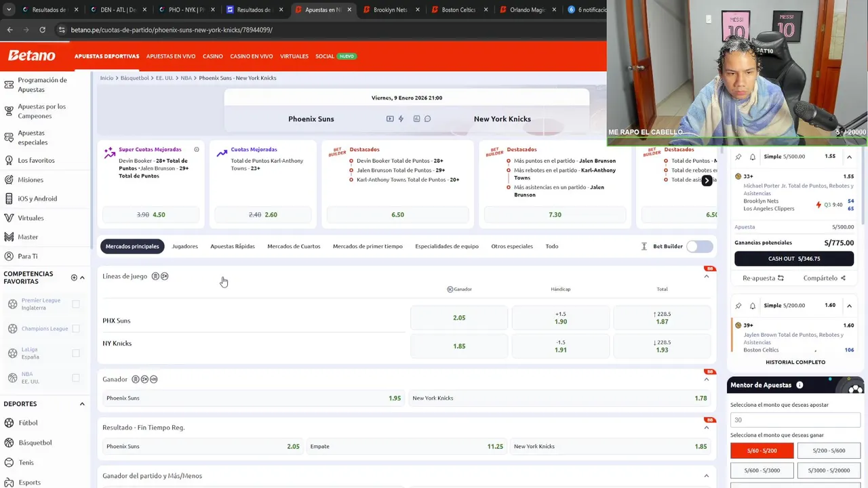Click the info icon next to Mentor de Apuestas
This screenshot has height=488, width=868.
pyautogui.click(x=800, y=385)
